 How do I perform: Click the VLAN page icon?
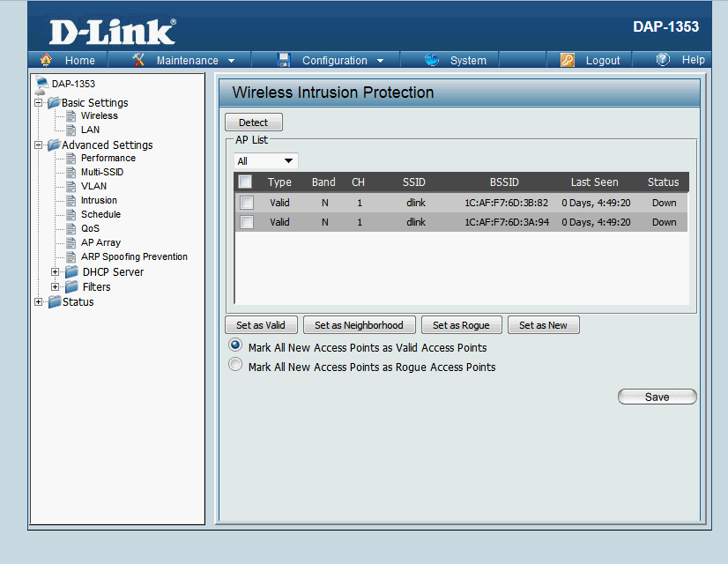coord(71,186)
